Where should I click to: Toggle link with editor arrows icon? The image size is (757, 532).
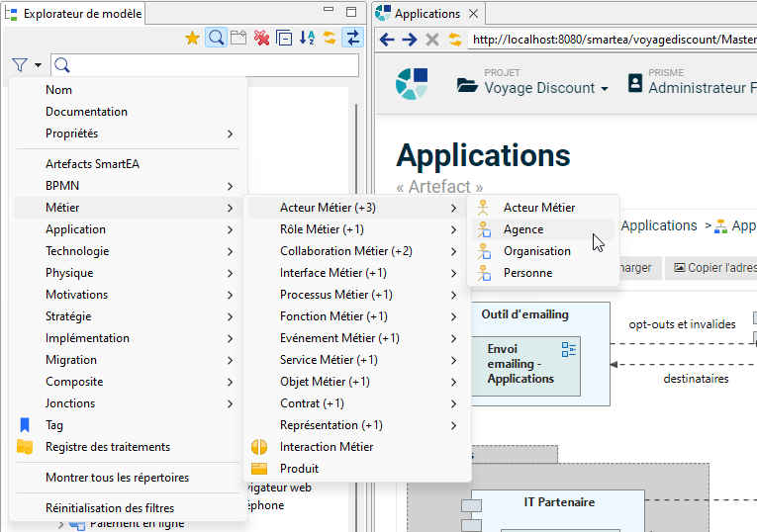[352, 39]
